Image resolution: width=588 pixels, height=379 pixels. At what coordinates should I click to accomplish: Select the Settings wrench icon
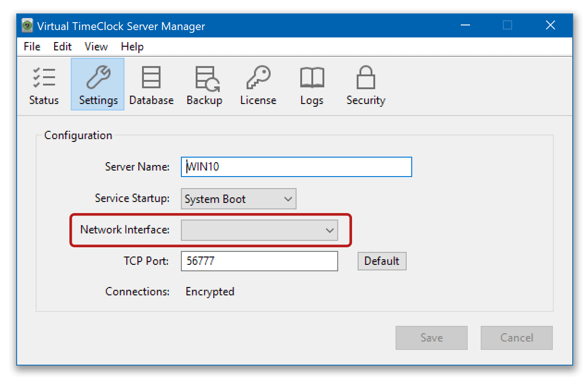click(97, 84)
